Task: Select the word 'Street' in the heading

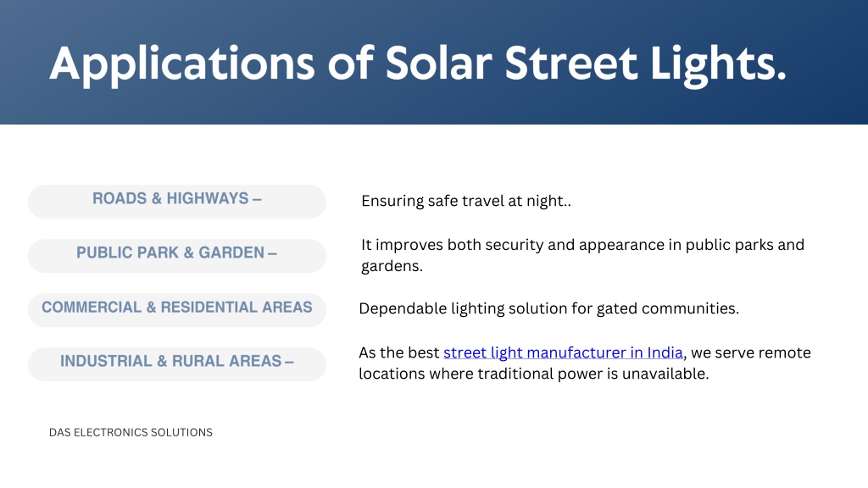Action: [570, 63]
